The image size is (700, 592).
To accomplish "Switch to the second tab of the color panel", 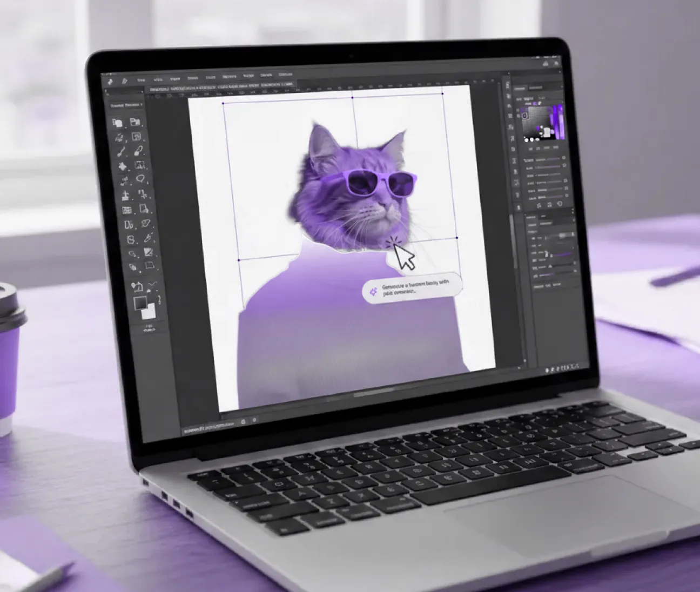I will tap(536, 88).
